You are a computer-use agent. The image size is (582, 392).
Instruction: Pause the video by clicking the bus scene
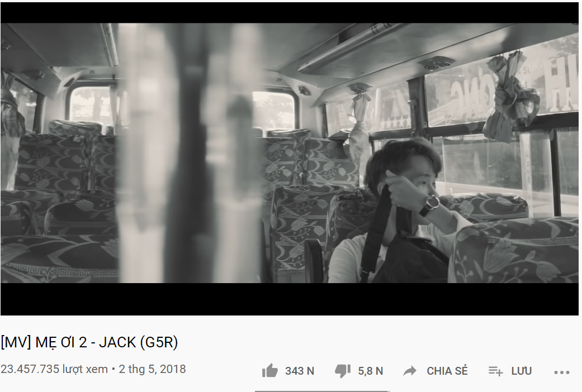pyautogui.click(x=290, y=153)
